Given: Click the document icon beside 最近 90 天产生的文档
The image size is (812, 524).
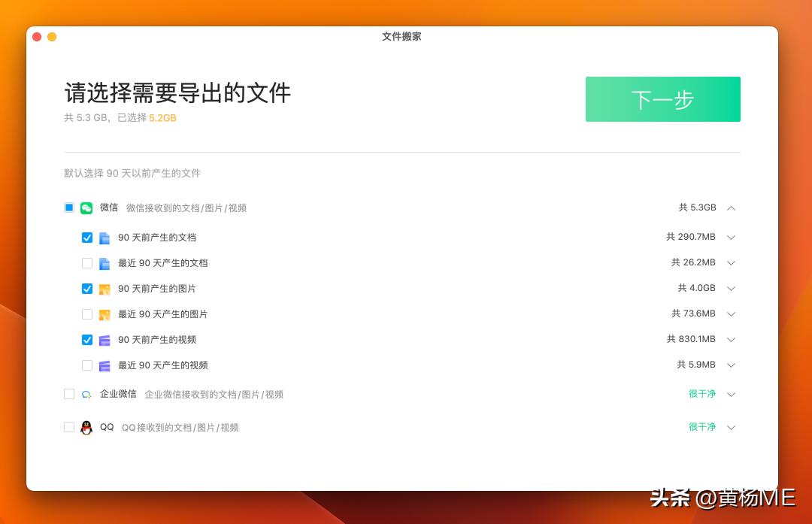Looking at the screenshot, I should point(105,262).
